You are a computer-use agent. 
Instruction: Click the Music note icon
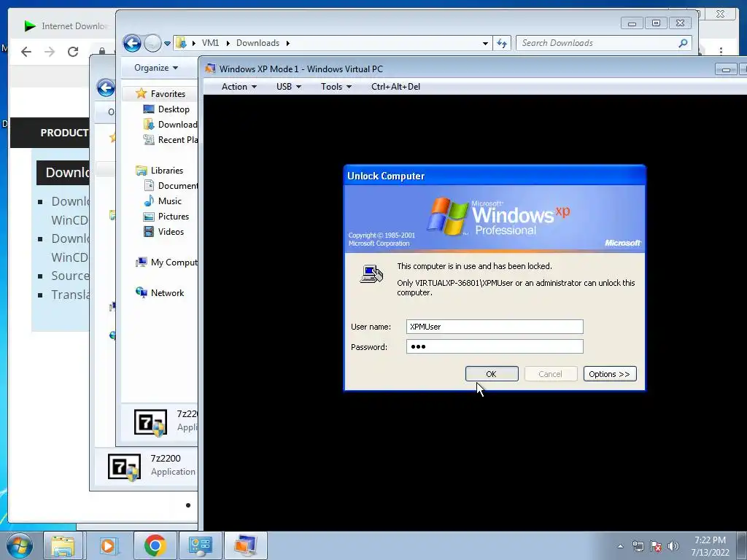coord(149,201)
